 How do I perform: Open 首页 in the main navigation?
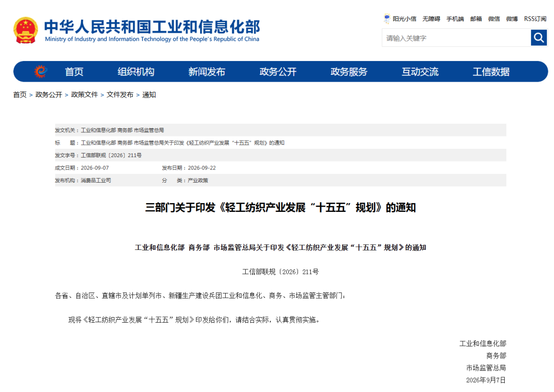(x=74, y=72)
